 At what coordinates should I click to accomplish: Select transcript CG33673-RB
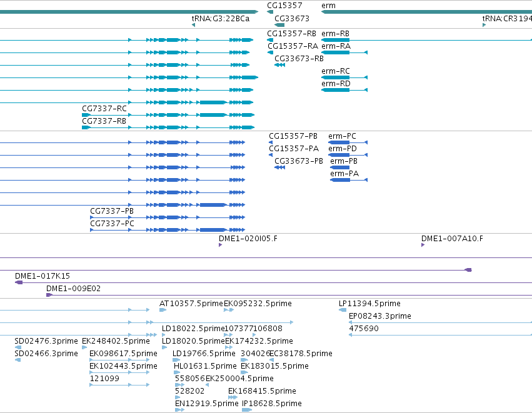coord(299,59)
